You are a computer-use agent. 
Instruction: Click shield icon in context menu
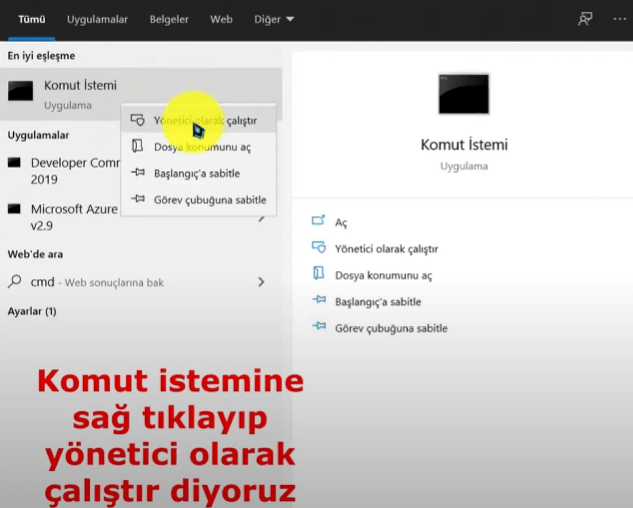[x=138, y=120]
